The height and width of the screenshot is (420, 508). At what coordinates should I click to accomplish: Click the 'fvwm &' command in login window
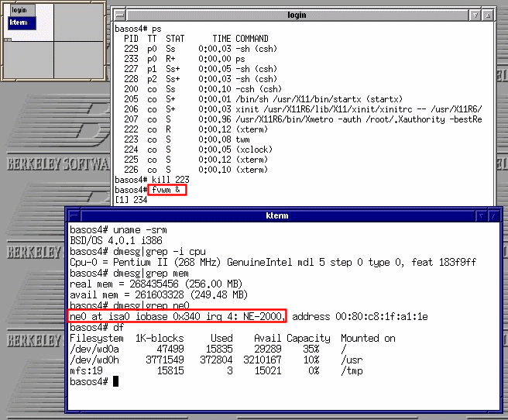(x=166, y=190)
